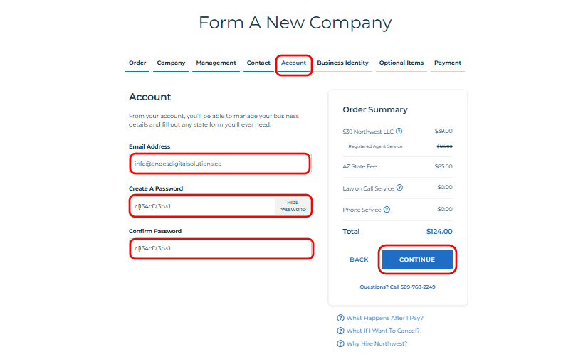The image size is (588, 364).
Task: Switch to the Company tab
Action: point(171,63)
